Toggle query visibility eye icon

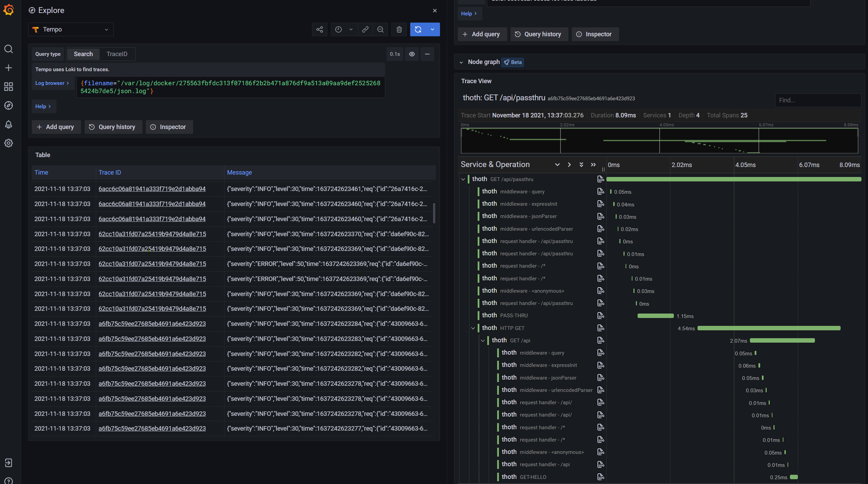[412, 54]
